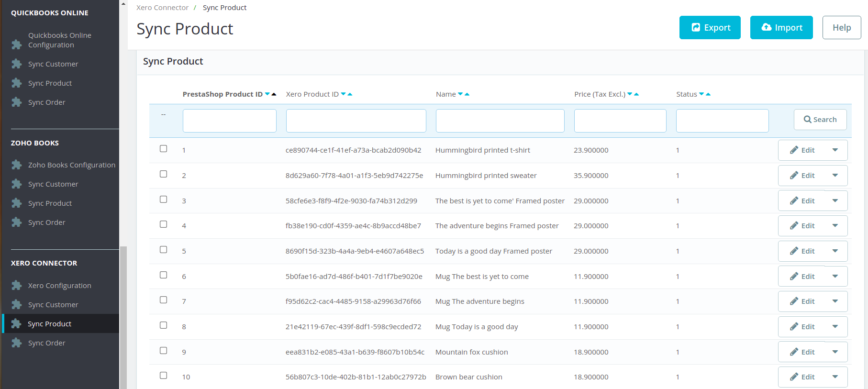
Task: Click puzzle icon next to Zoho Sync Product
Action: pyautogui.click(x=17, y=203)
